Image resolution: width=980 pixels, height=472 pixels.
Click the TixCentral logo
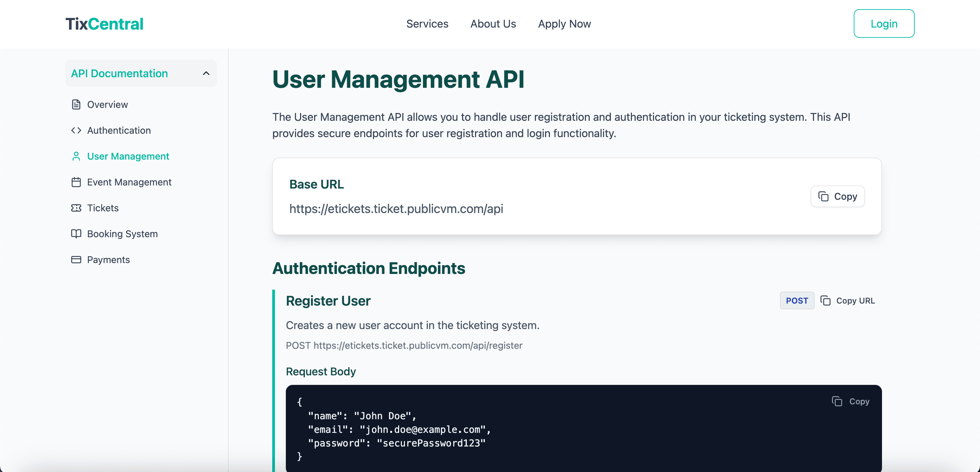[104, 23]
